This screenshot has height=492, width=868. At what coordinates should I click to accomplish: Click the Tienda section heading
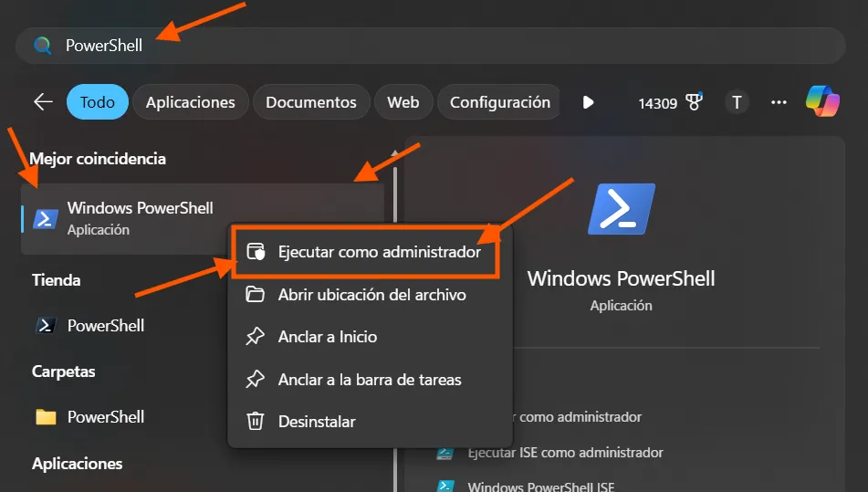pos(56,280)
